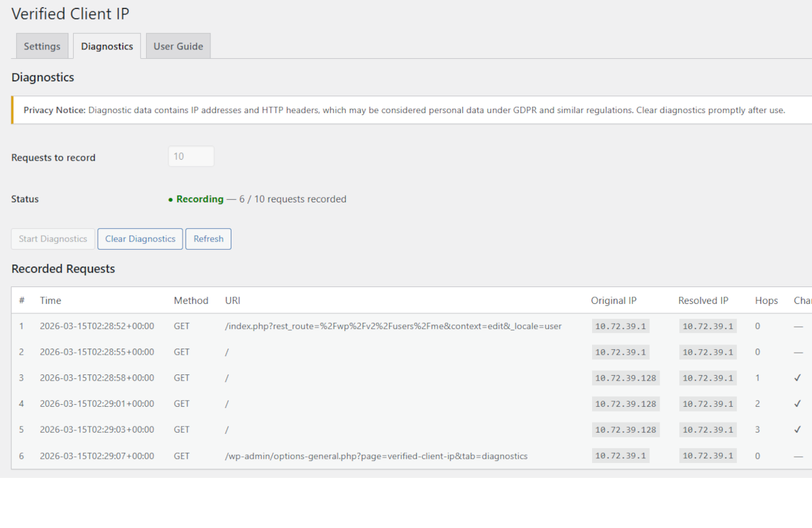Select the Diagnostics tab
Viewport: 812px width, 528px height.
coord(106,45)
